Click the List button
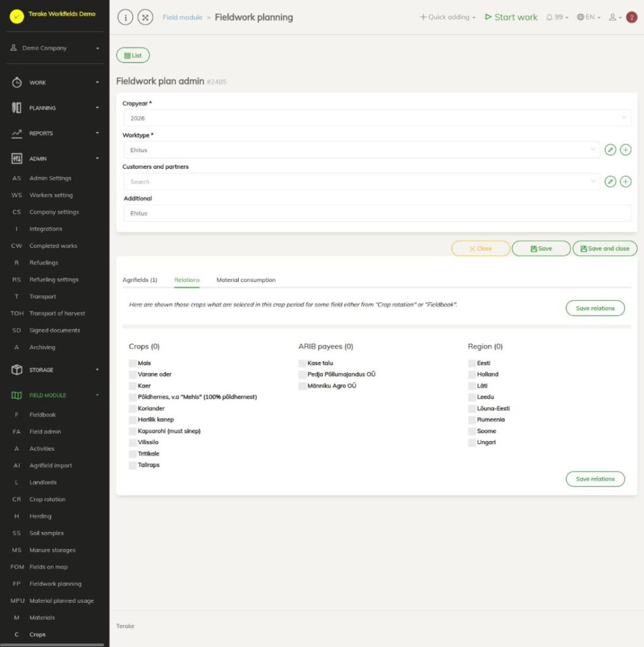 pyautogui.click(x=133, y=56)
